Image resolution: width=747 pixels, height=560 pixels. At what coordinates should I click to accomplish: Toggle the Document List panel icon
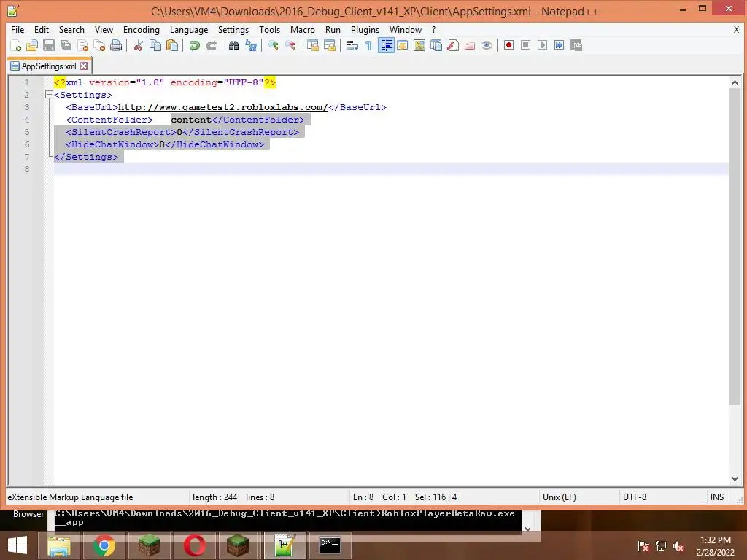pos(436,45)
